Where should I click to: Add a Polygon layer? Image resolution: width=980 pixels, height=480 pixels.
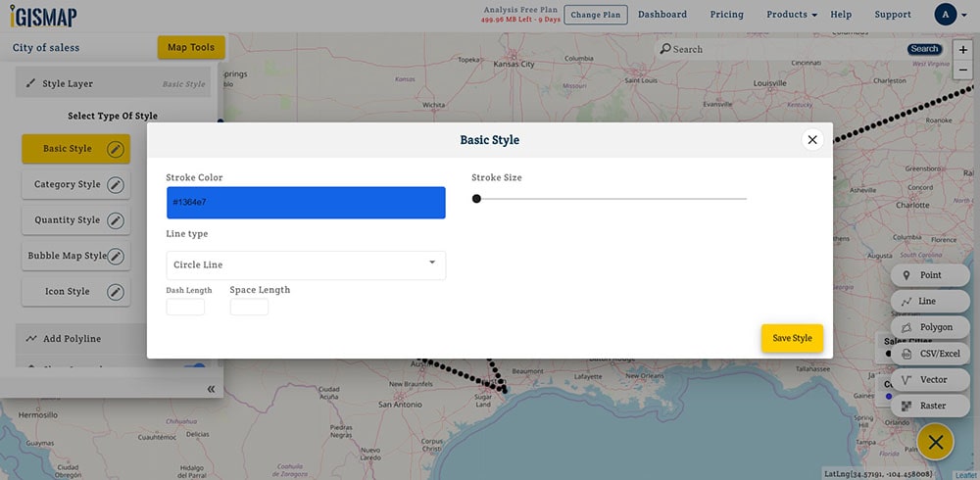pyautogui.click(x=930, y=327)
